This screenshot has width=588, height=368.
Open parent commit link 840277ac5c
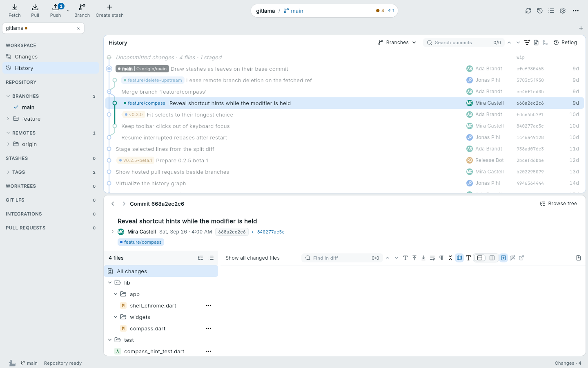[x=268, y=232]
